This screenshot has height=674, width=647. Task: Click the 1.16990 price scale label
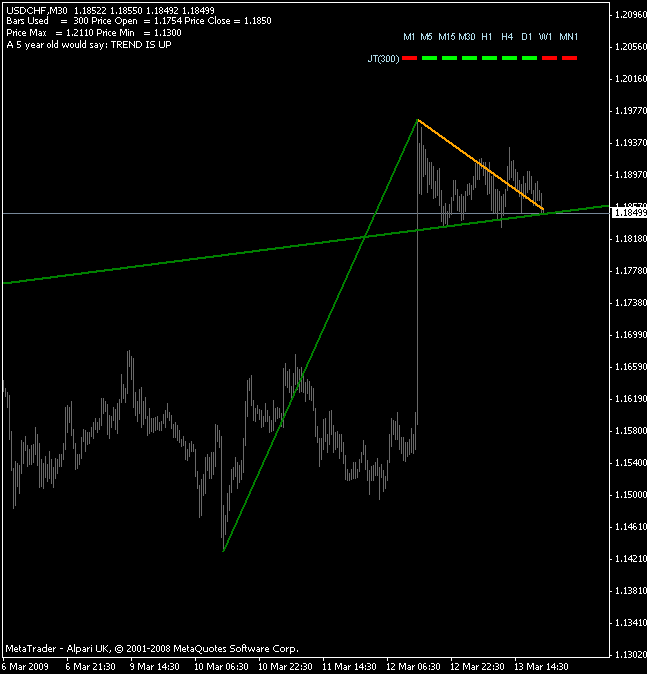[631, 335]
